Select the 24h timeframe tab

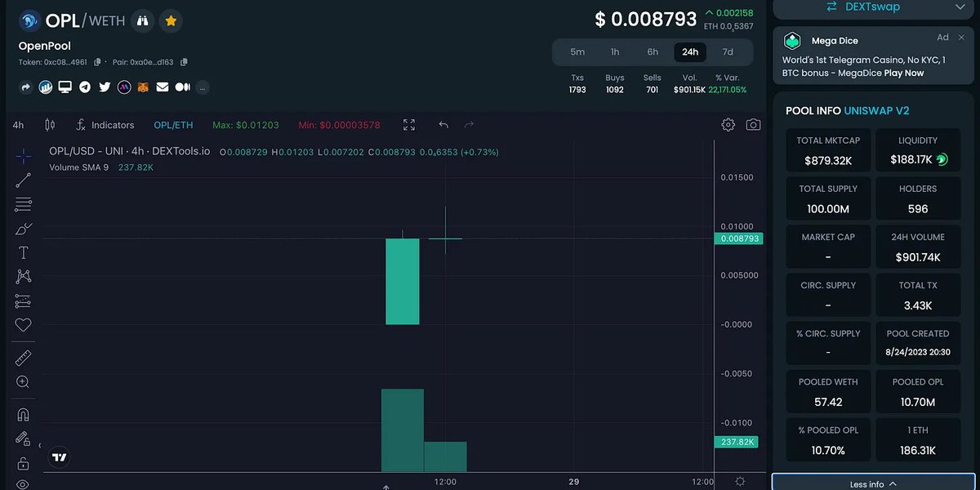coord(690,51)
